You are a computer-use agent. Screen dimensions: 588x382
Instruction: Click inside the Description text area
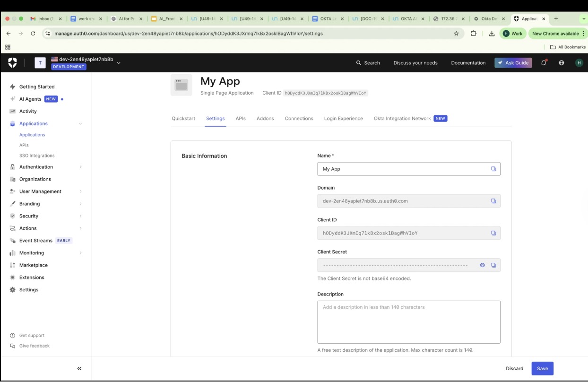pyautogui.click(x=408, y=321)
